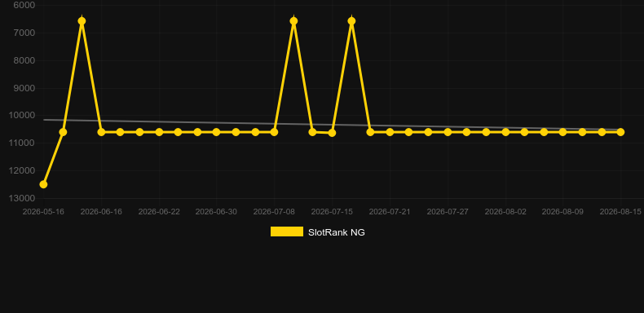The height and width of the screenshot is (313, 644).
Task: Select the second peak after 2026-07-08
Action: 293,21
